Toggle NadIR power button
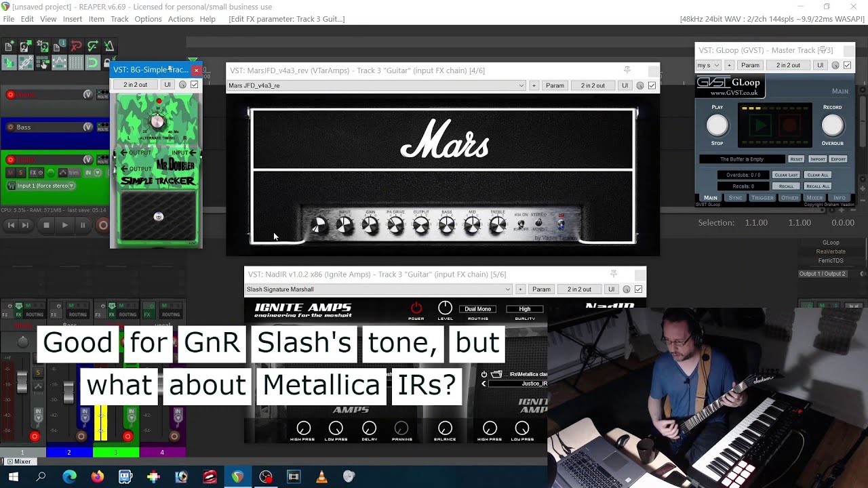Screen dimensions: 868x488 point(416,308)
